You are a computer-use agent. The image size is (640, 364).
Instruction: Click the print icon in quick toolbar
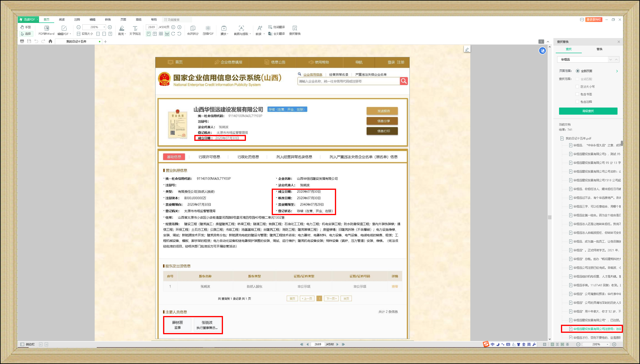click(22, 41)
